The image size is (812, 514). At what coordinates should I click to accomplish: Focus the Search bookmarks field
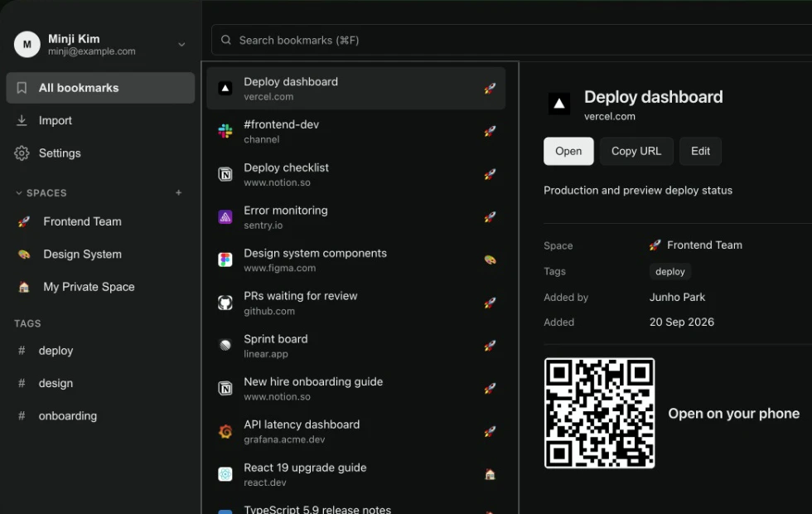click(512, 40)
